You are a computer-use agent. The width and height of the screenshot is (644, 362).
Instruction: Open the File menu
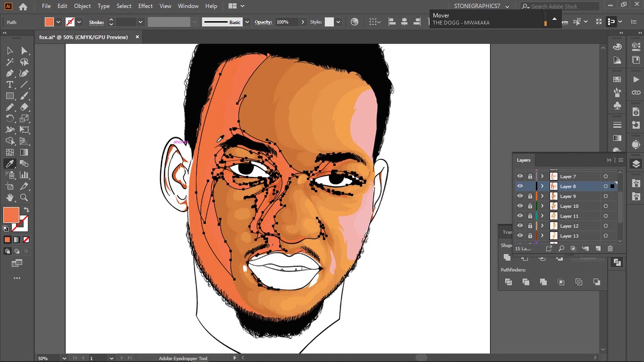[46, 6]
